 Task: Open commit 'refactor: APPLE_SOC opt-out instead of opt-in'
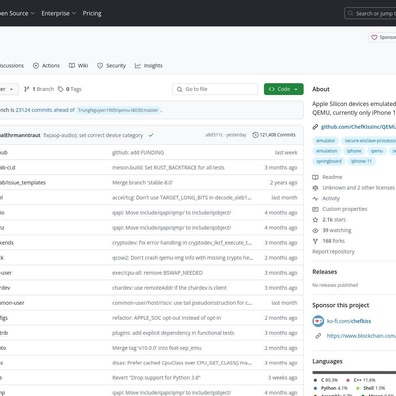point(167,318)
